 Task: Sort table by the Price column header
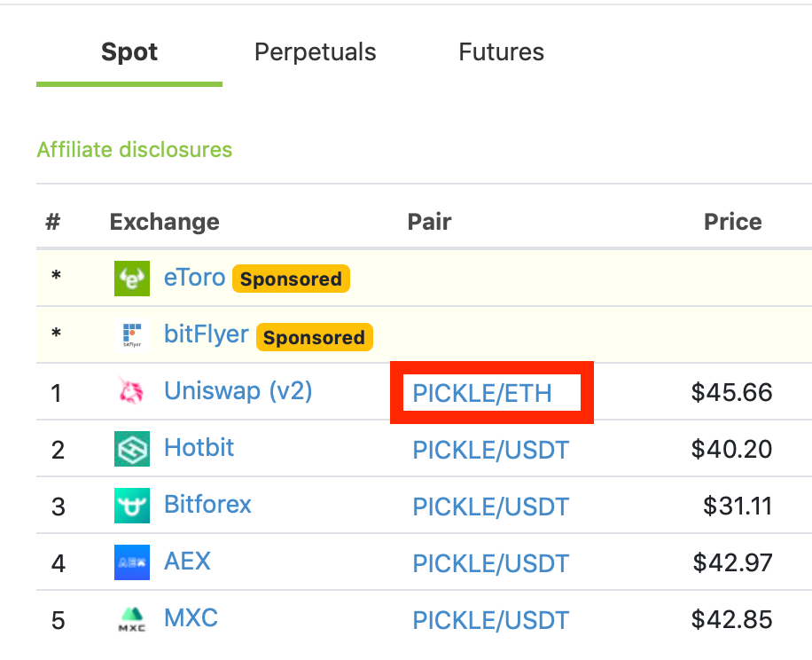(x=733, y=222)
